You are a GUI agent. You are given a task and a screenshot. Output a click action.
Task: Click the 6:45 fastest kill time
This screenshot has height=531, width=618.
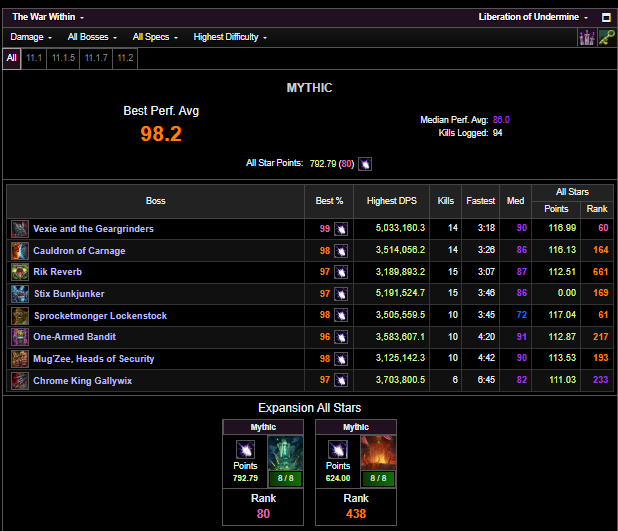tap(486, 380)
